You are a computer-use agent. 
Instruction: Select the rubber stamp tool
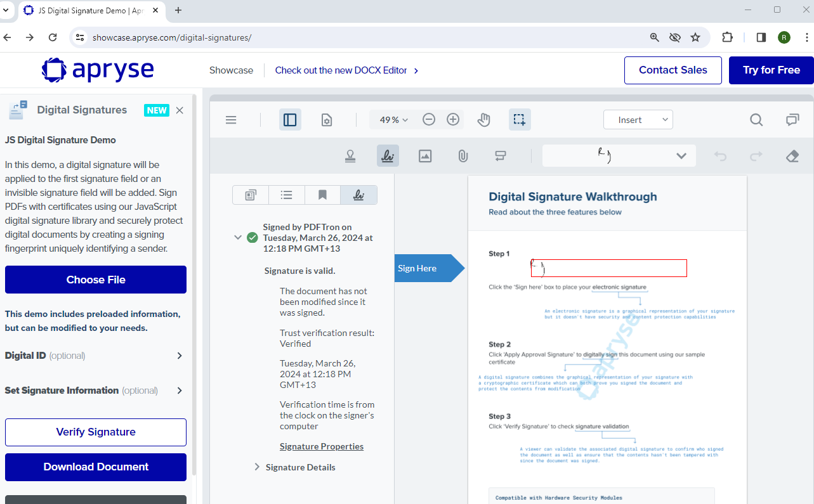[350, 155]
